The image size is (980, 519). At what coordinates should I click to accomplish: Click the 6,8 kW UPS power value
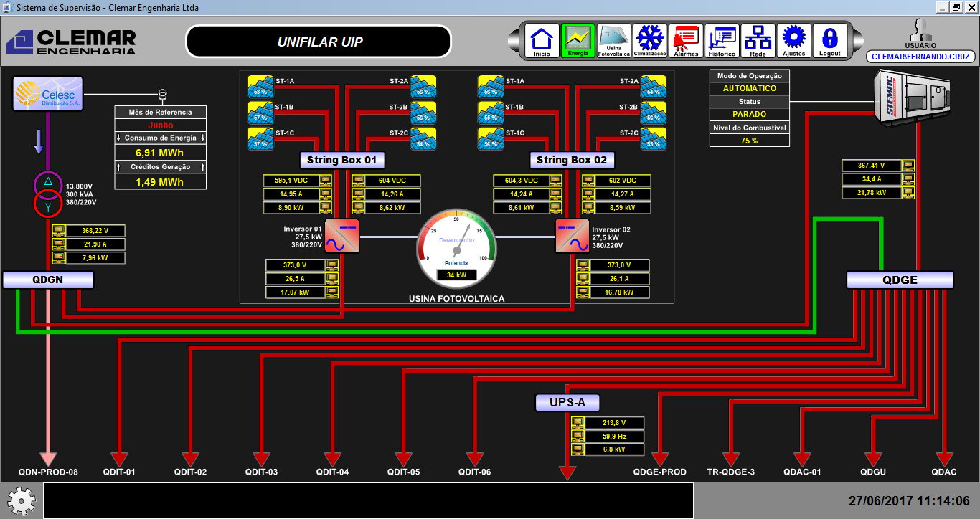point(614,449)
